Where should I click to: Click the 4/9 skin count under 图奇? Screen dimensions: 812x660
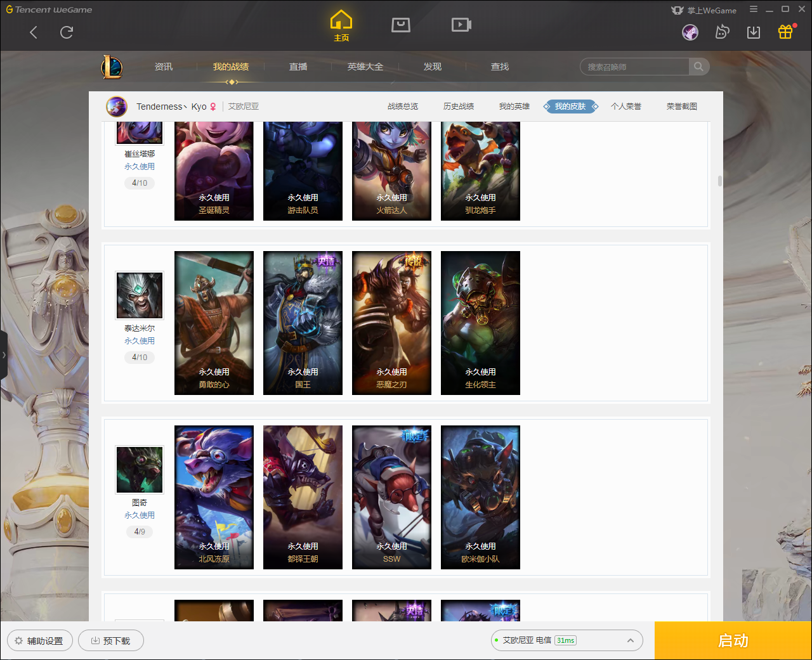tap(140, 532)
